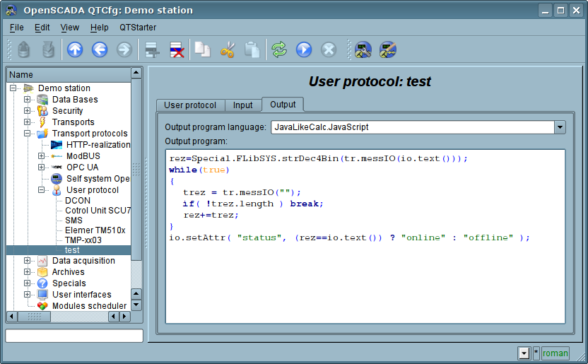Click the Data Bases icon in the tree

tap(42, 100)
